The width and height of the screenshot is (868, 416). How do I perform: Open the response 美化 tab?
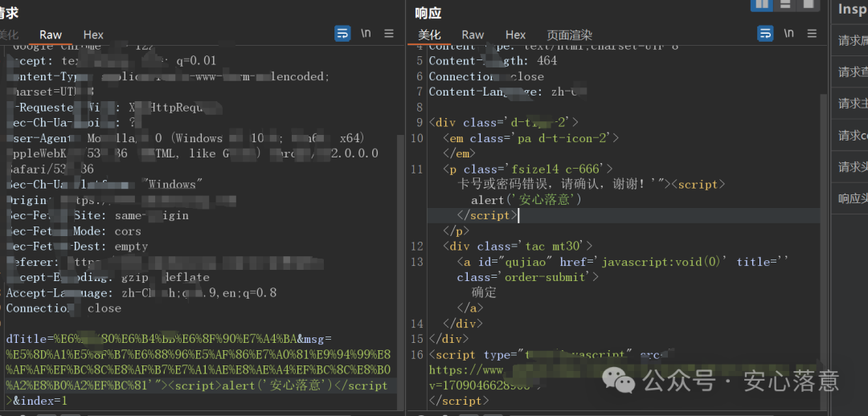429,35
